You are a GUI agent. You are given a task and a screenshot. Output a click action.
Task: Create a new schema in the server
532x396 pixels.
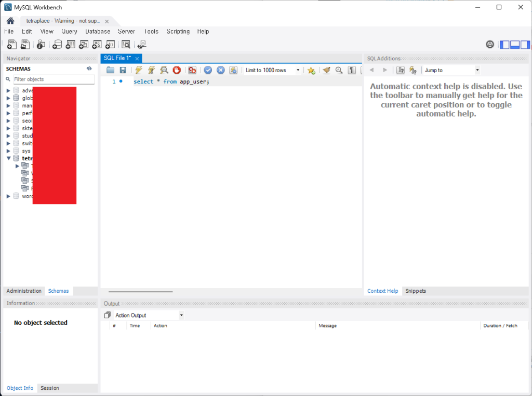coord(57,45)
